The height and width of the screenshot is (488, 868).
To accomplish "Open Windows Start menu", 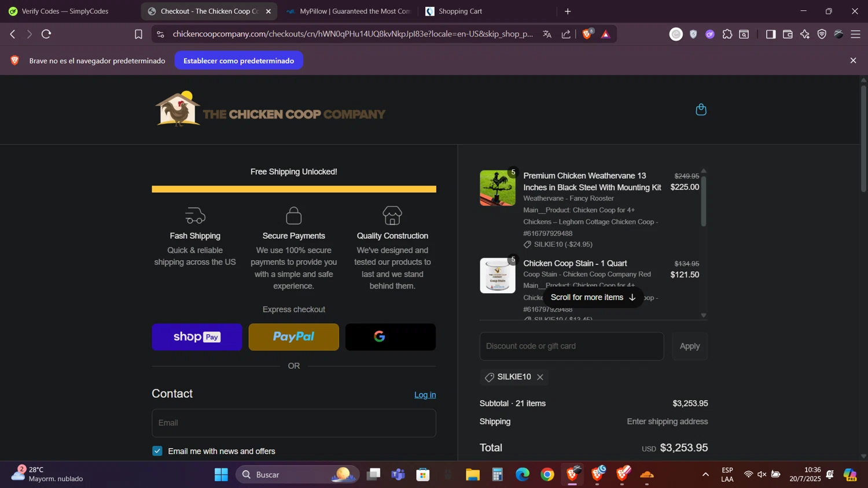I will pos(221,475).
